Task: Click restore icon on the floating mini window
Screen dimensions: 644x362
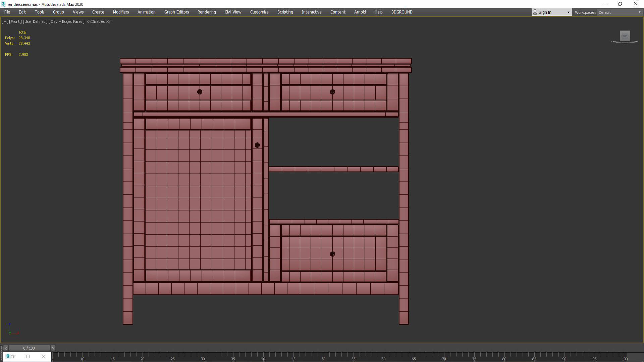Action: [x=13, y=356]
